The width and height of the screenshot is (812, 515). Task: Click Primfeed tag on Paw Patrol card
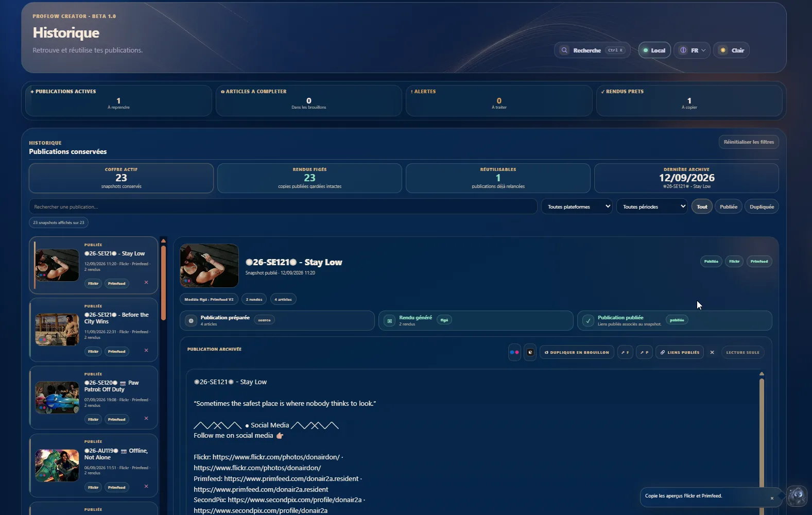coord(117,419)
